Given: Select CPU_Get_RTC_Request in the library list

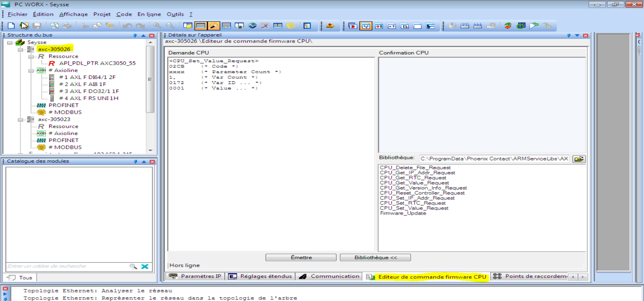Looking at the screenshot, I should coord(413,178).
